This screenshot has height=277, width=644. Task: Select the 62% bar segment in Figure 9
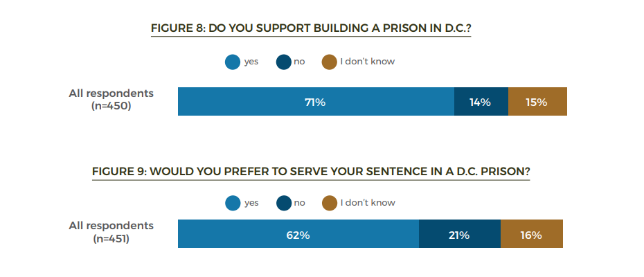tap(298, 235)
